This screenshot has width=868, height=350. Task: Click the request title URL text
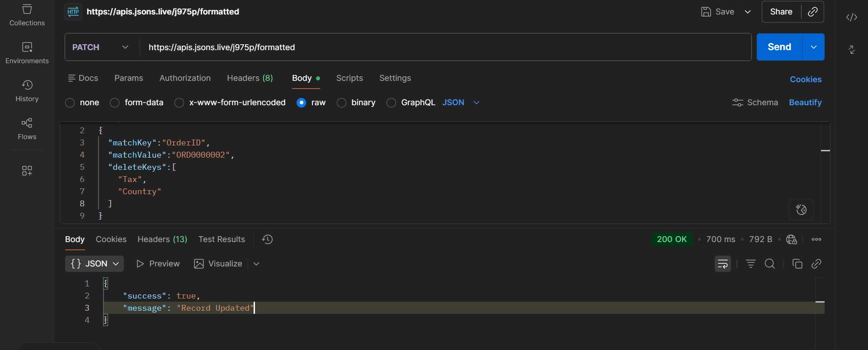point(163,12)
